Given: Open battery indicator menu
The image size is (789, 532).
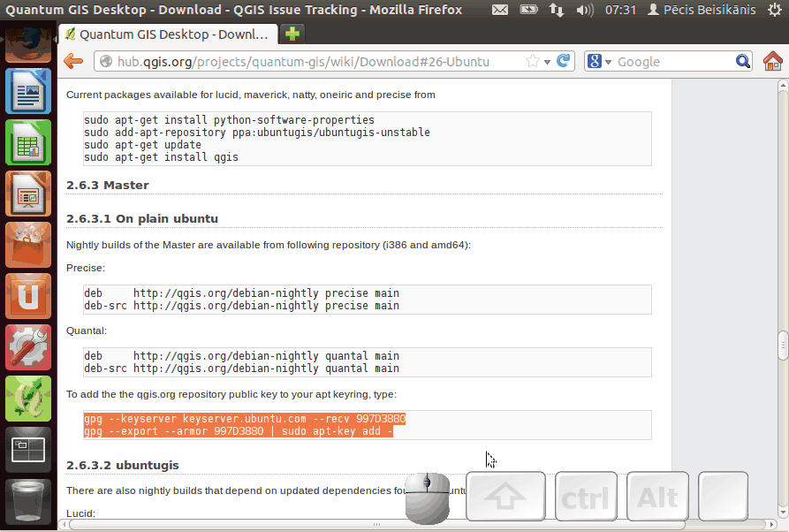Looking at the screenshot, I should (x=529, y=10).
